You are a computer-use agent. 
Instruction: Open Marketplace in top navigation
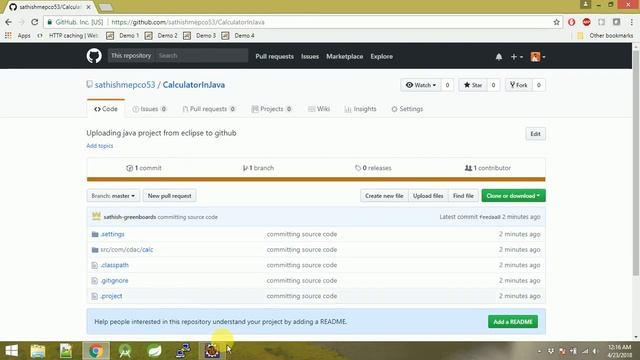[x=344, y=56]
